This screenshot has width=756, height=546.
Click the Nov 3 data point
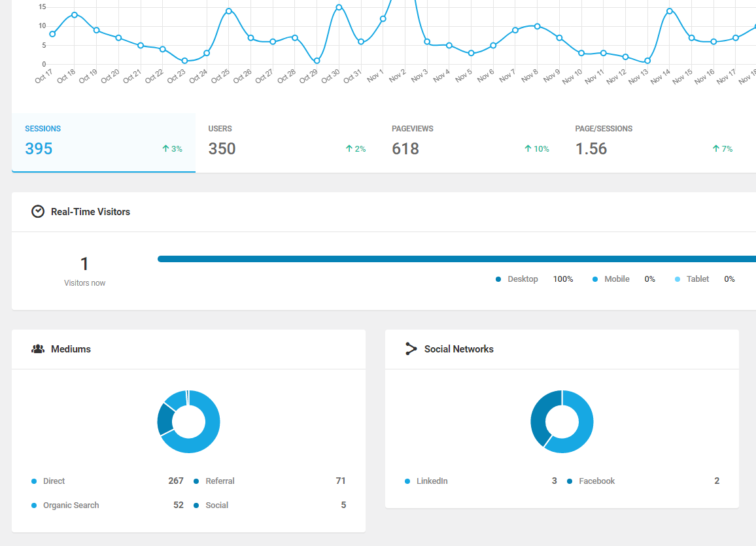click(x=427, y=42)
